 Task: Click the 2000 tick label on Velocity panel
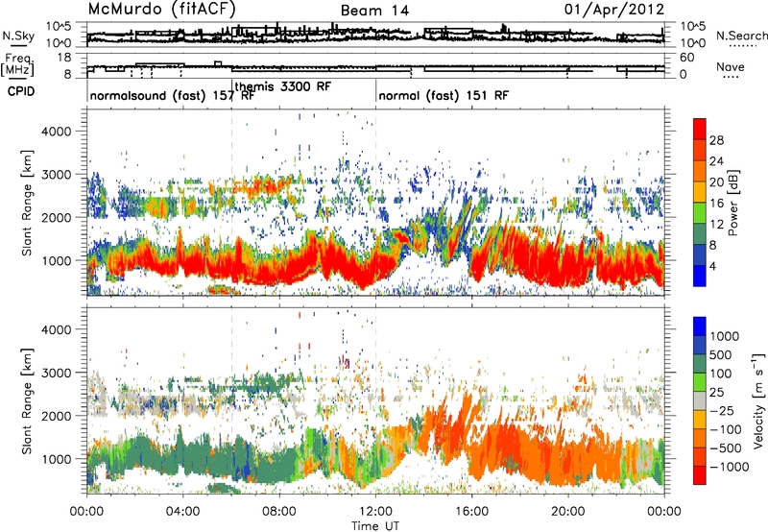(57, 416)
